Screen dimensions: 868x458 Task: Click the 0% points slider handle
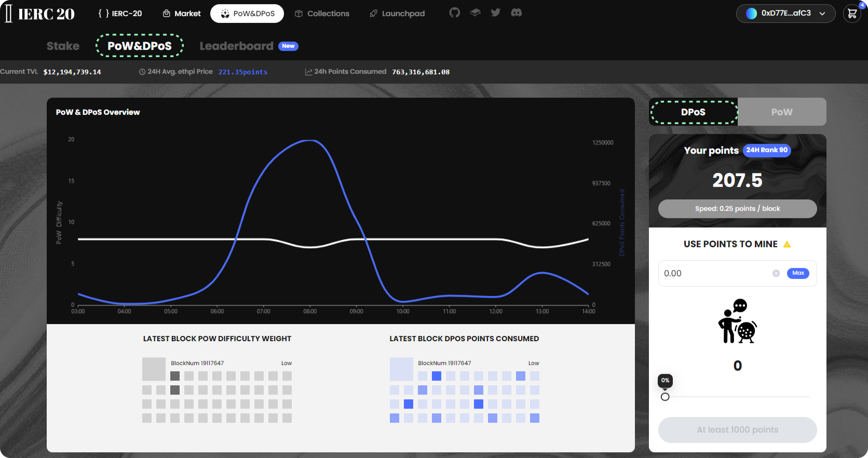click(665, 397)
